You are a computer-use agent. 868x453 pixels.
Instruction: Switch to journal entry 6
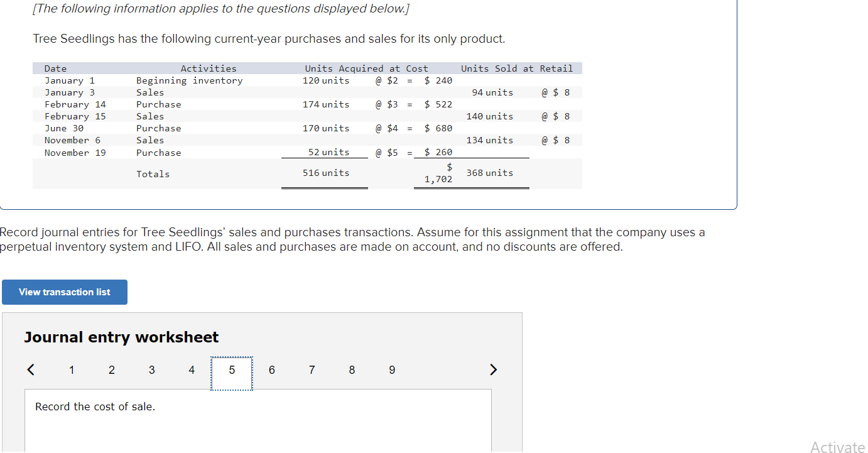tap(271, 370)
